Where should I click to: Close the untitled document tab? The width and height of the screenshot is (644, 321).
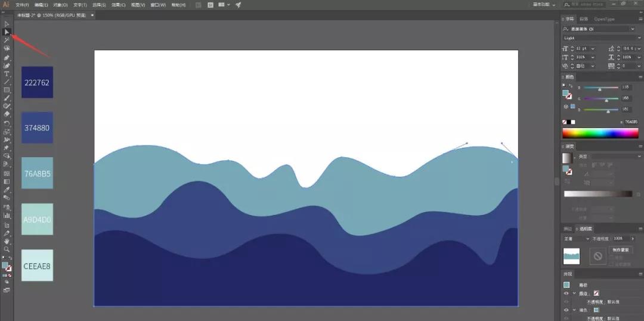tap(92, 15)
